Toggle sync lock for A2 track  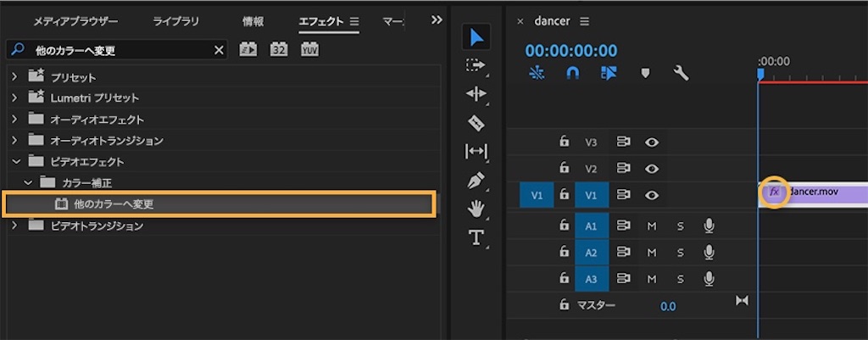pos(623,253)
